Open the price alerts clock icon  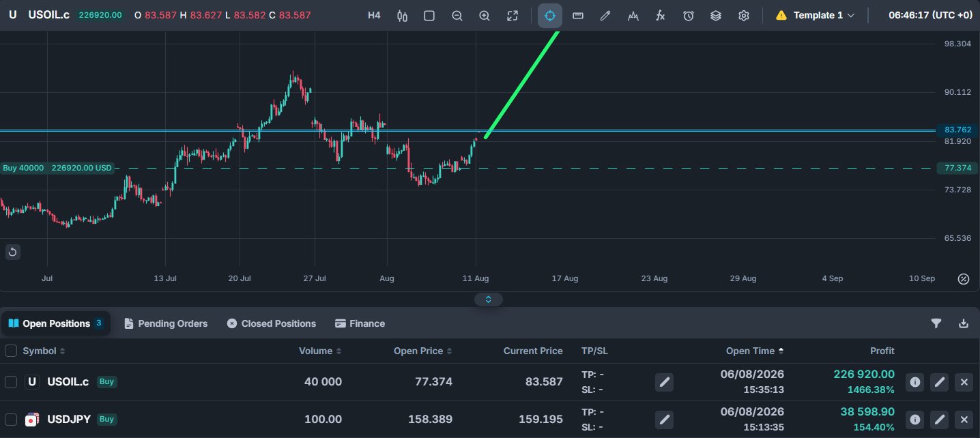[x=689, y=16]
